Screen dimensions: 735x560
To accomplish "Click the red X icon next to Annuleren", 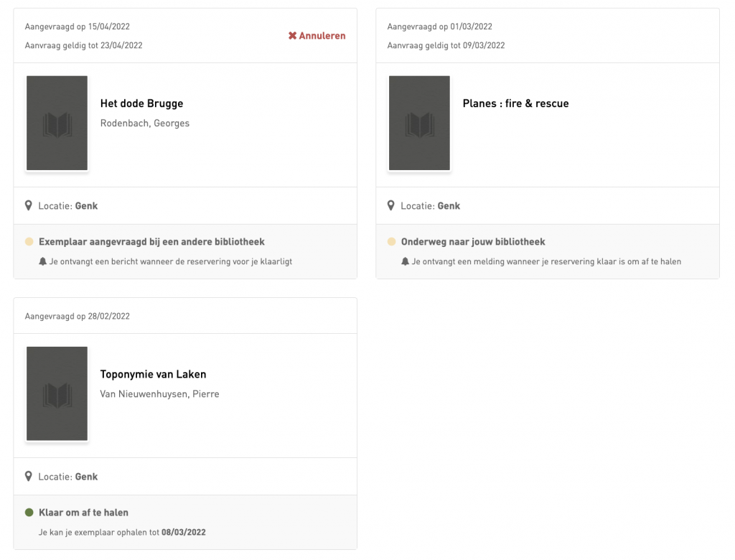I will point(292,36).
